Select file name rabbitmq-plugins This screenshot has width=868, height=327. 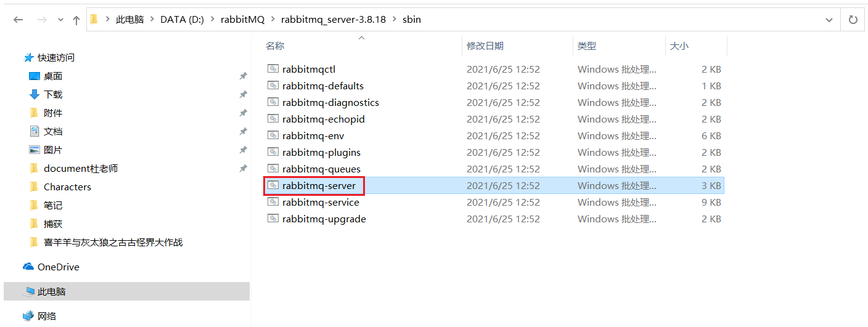click(x=321, y=152)
